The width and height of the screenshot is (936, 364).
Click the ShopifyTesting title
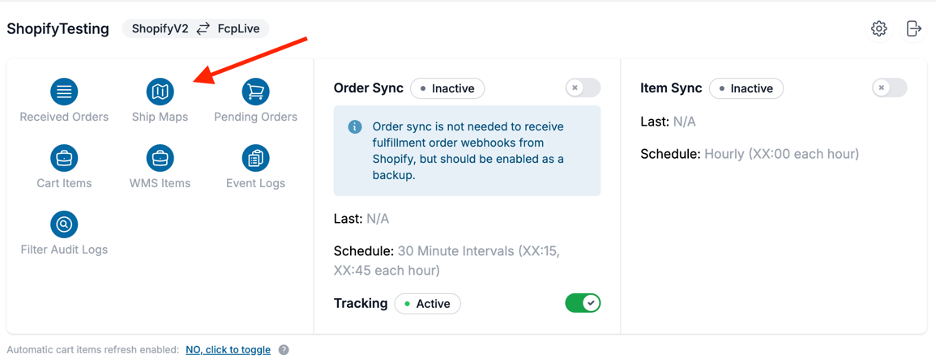(58, 29)
